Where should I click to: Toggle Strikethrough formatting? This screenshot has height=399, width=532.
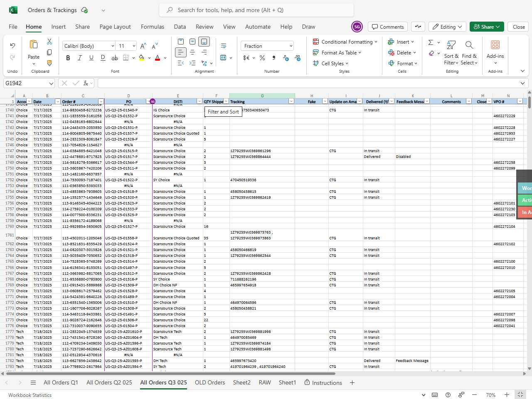pyautogui.click(x=115, y=58)
